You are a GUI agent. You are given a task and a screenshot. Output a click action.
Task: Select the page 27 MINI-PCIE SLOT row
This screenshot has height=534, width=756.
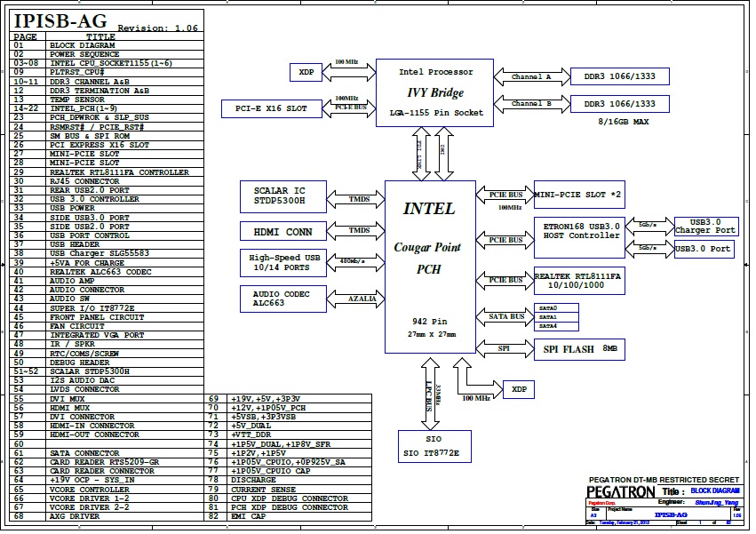coord(107,154)
